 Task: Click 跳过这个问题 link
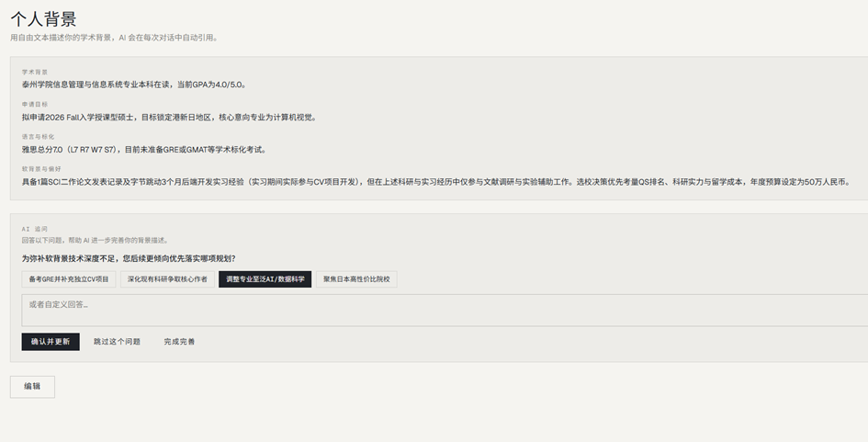point(117,342)
